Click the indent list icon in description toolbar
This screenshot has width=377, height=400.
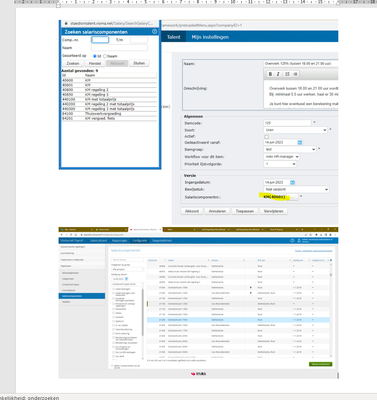click(295, 74)
